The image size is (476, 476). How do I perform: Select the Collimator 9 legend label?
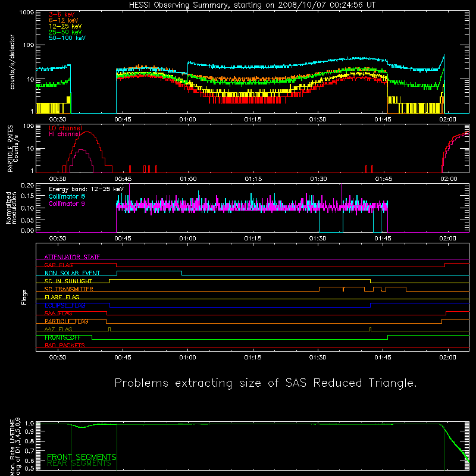click(x=67, y=203)
